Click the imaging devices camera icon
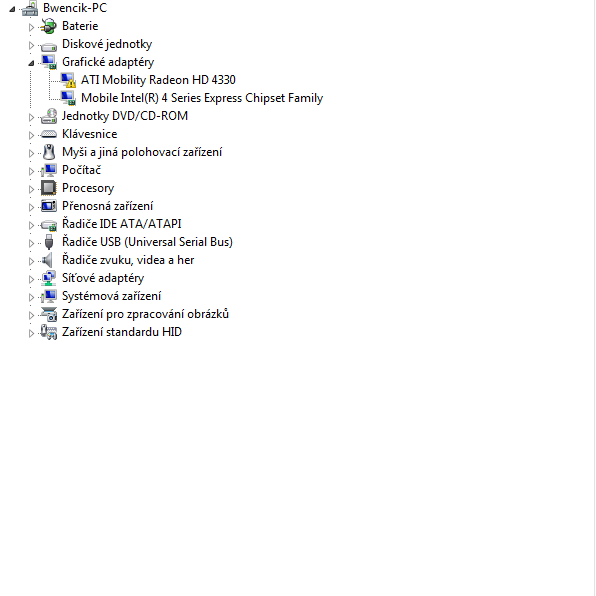 tap(49, 314)
